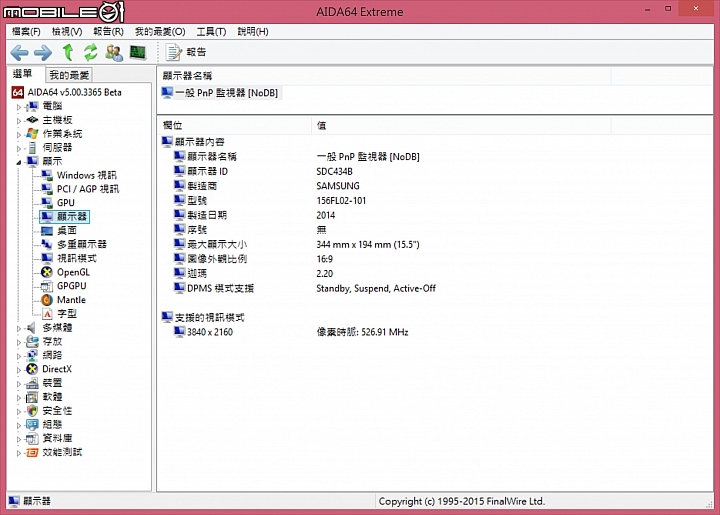The image size is (720, 515).
Task: Select AIDA64 v5.00.3365 Beta root node
Action: 74,92
